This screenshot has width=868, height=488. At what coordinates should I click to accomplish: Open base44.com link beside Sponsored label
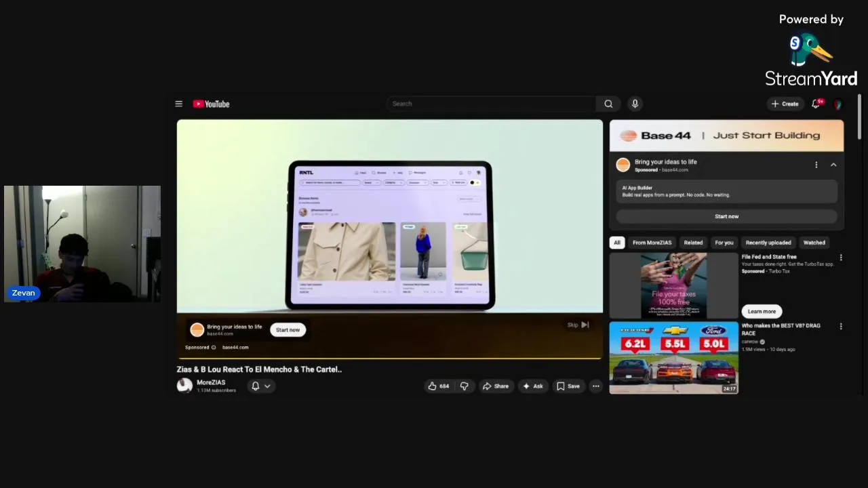coord(235,347)
